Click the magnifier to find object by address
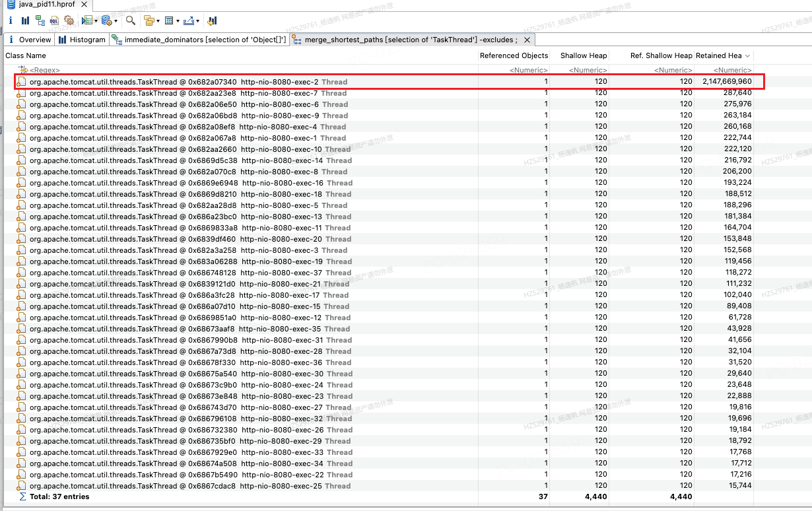The image size is (812, 511). (131, 20)
